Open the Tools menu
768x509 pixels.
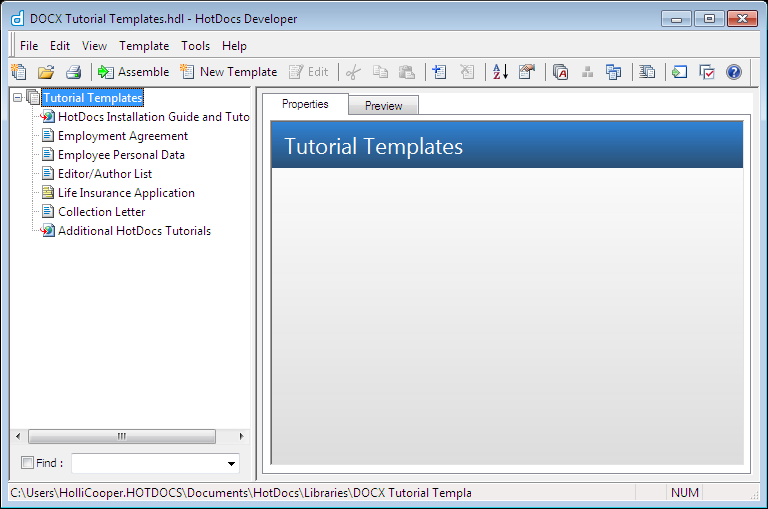point(195,46)
